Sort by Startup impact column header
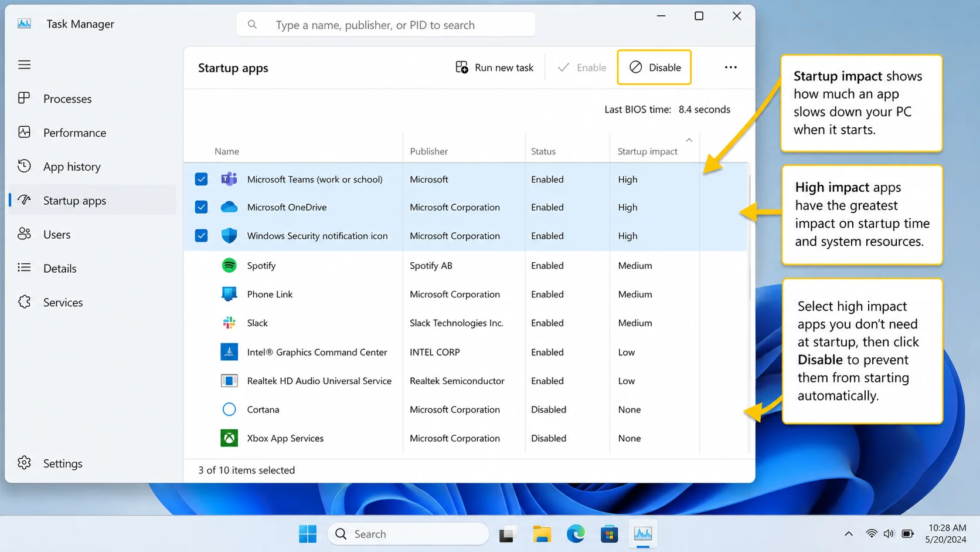Screen dimensions: 980x552 point(648,151)
